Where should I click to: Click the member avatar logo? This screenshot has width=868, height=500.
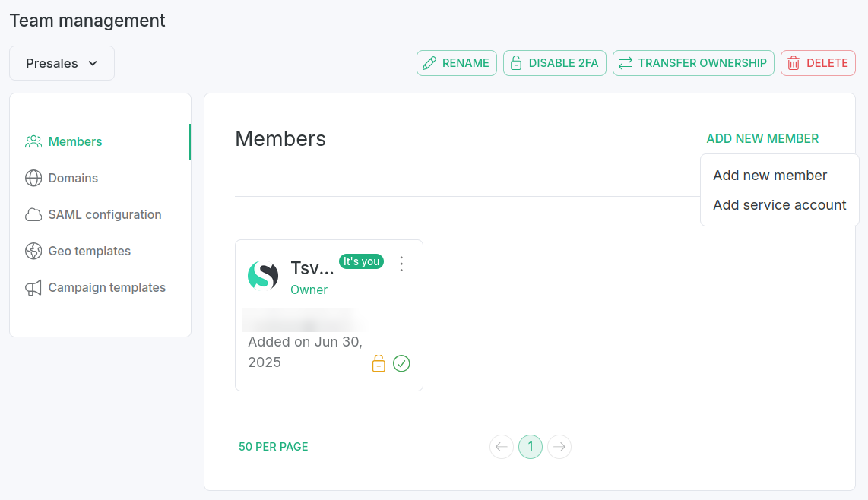click(263, 275)
